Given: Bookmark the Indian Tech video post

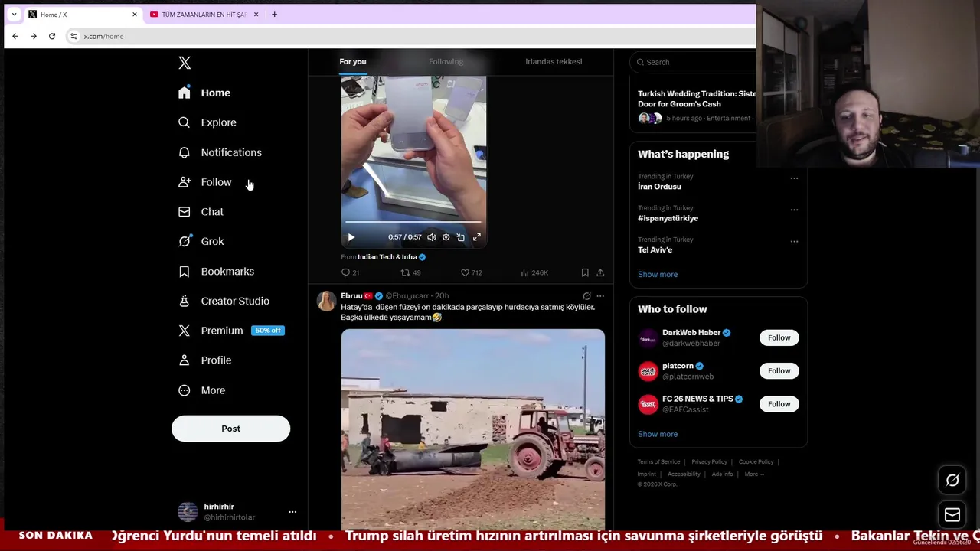Looking at the screenshot, I should pyautogui.click(x=585, y=272).
